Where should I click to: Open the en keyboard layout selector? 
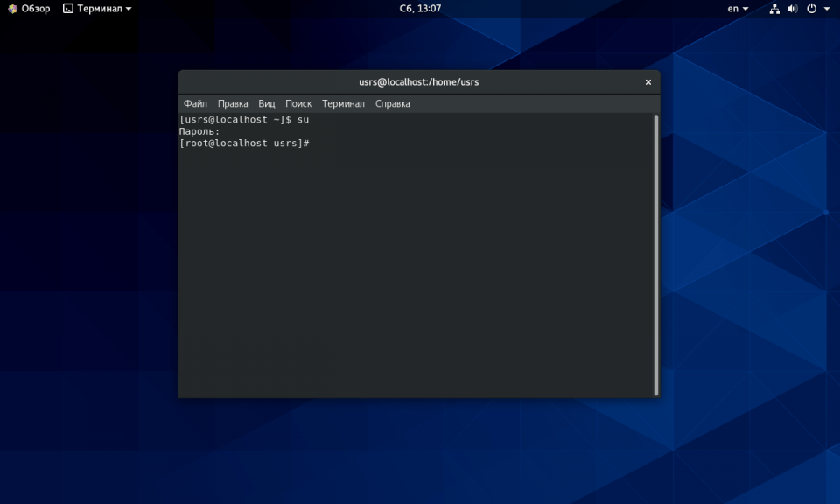tap(738, 9)
